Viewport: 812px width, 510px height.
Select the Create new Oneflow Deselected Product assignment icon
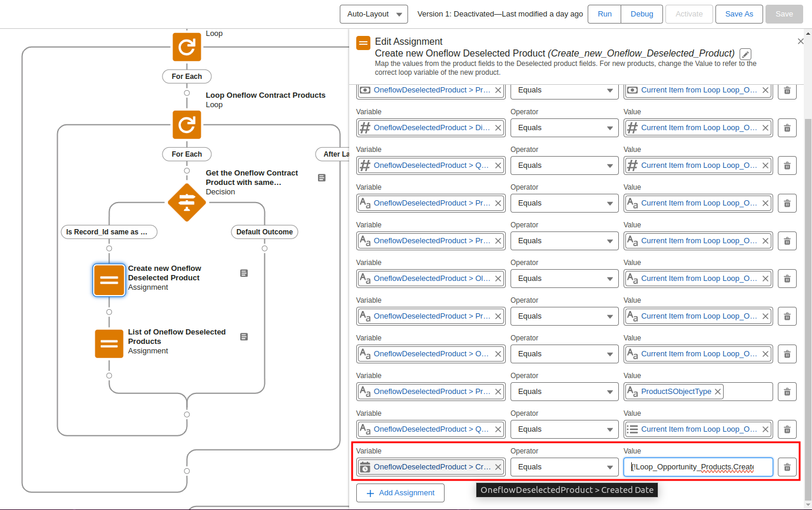[x=109, y=280]
